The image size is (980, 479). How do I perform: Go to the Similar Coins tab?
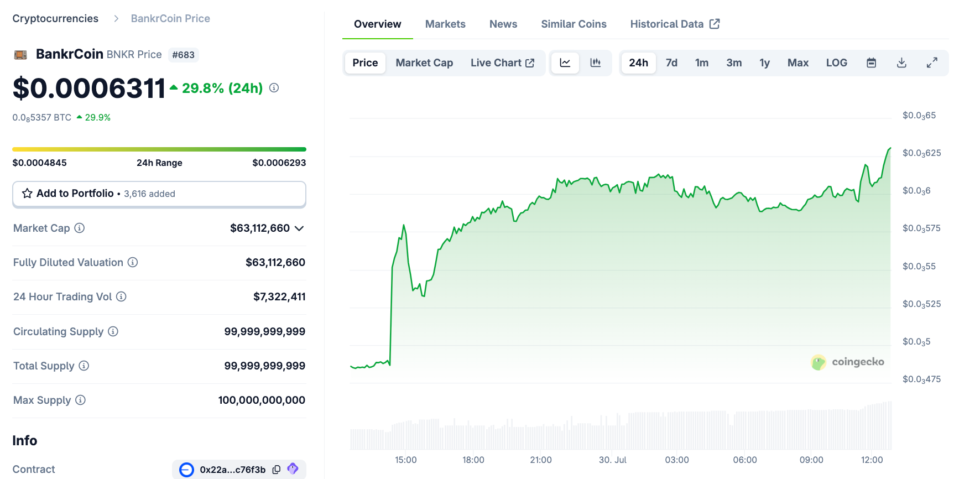pos(574,24)
